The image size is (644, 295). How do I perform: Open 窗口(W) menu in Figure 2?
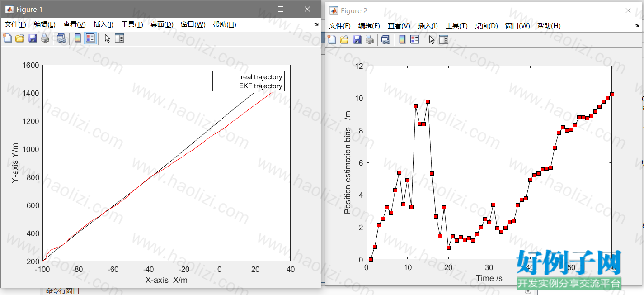(517, 26)
